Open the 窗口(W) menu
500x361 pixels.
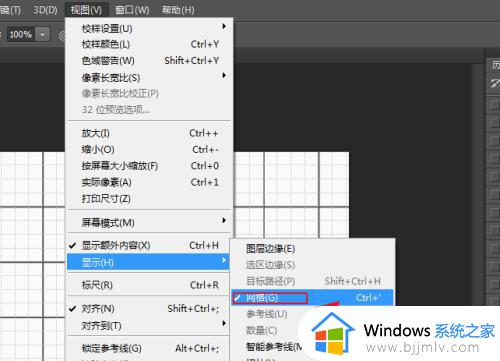132,10
